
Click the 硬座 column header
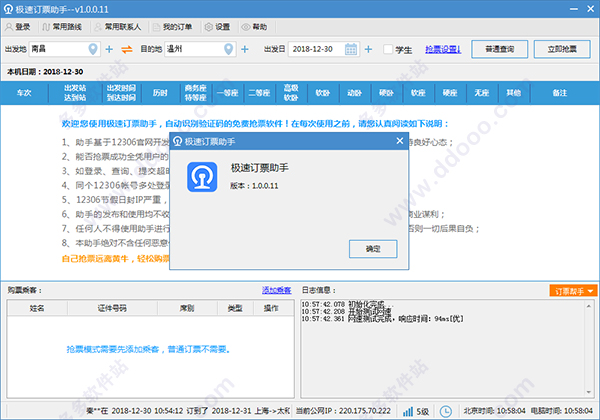pos(450,93)
